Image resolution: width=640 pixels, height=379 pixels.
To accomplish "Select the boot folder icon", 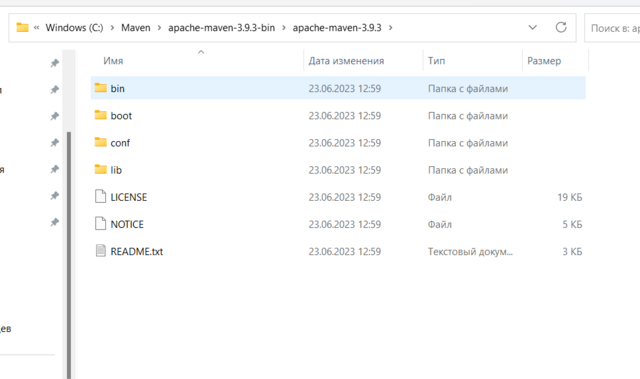I will [100, 115].
